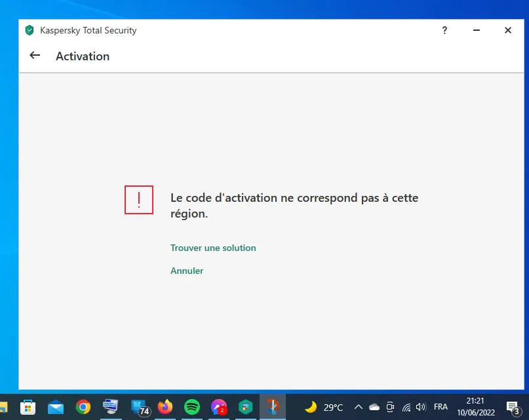Launch Google Chrome from the taskbar
This screenshot has height=420, width=529.
tap(83, 407)
